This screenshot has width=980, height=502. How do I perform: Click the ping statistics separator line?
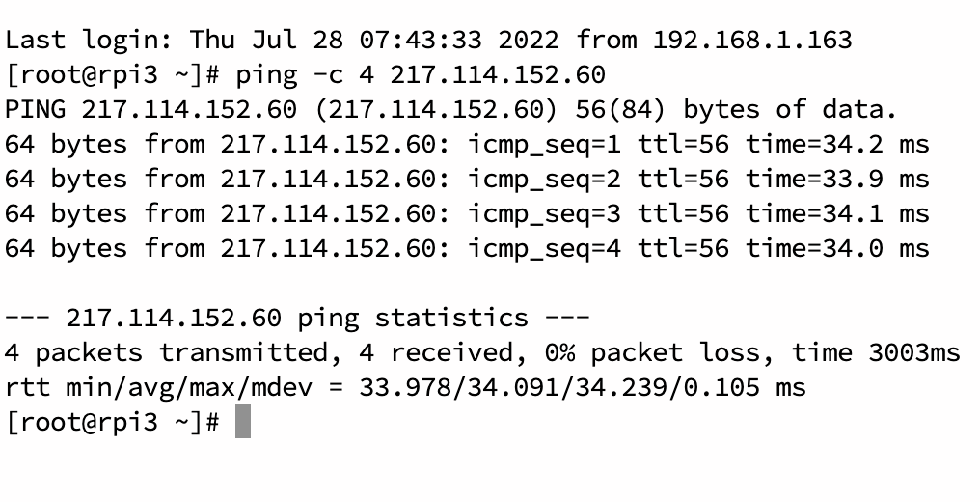pos(297,319)
